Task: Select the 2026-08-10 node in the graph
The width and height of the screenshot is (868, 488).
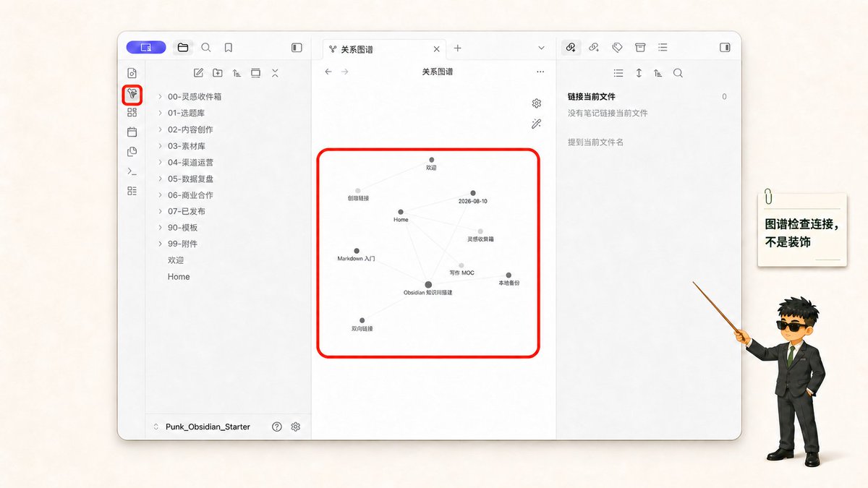Action: pyautogui.click(x=473, y=194)
